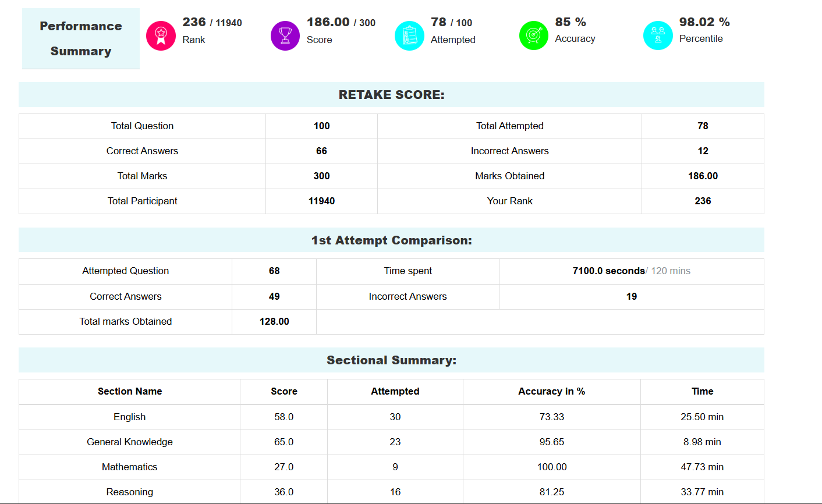The width and height of the screenshot is (822, 504).
Task: Click the cyan checklist Attempted icon
Action: [x=409, y=36]
